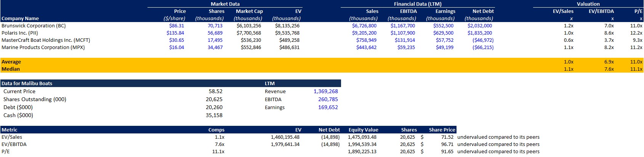644x157 pixels.
Task: Click Brunswick Net Debt value $2,032,000
Action: tap(479, 26)
